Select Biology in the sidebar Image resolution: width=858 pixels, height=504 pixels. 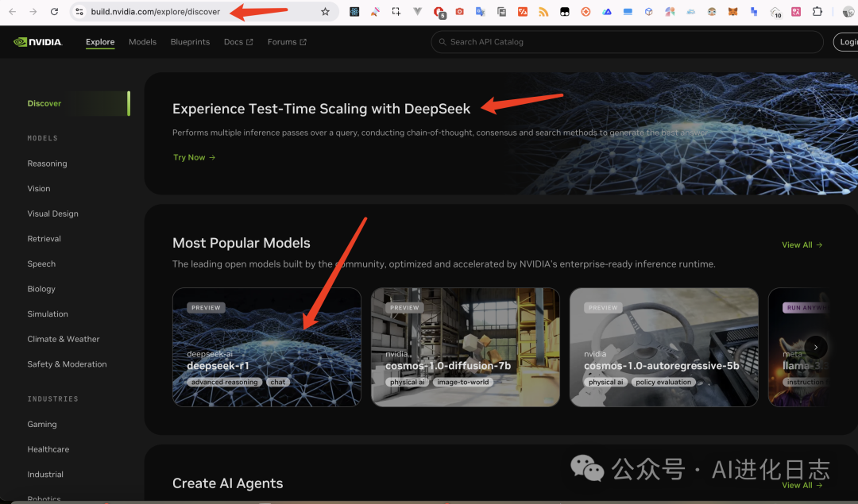[41, 289]
